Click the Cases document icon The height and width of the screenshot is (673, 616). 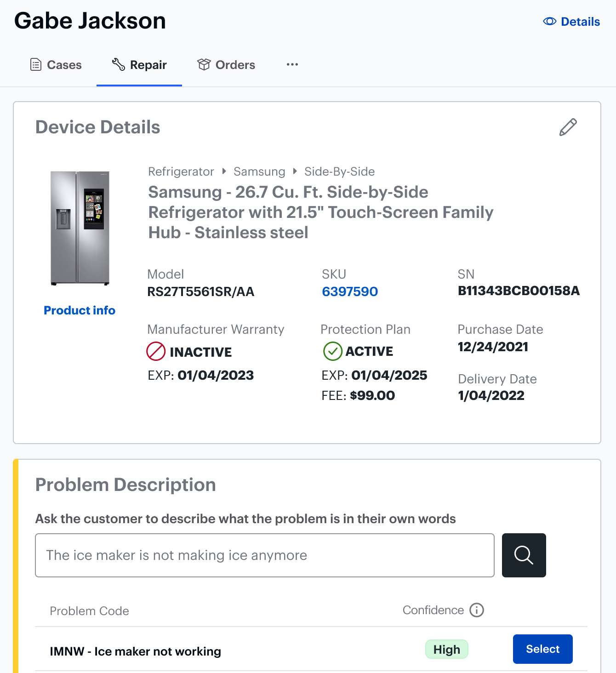point(35,64)
